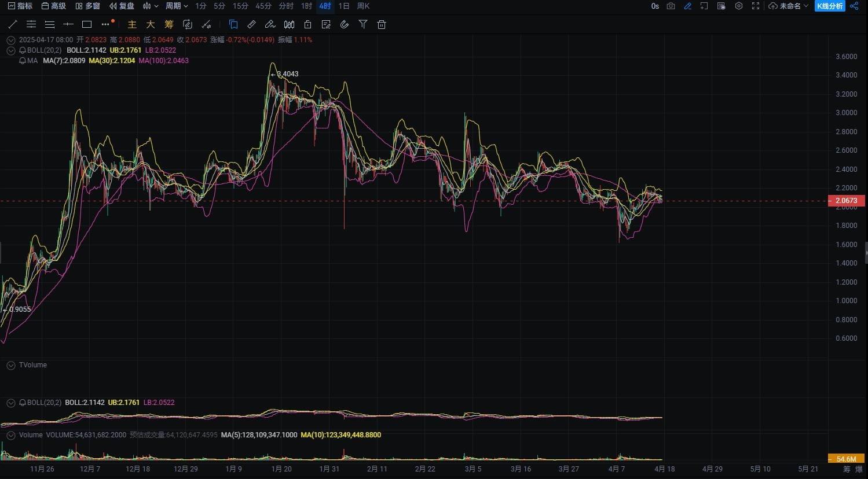Collapse the TVolume indicator panel
This screenshot has height=479, width=868.
point(10,365)
